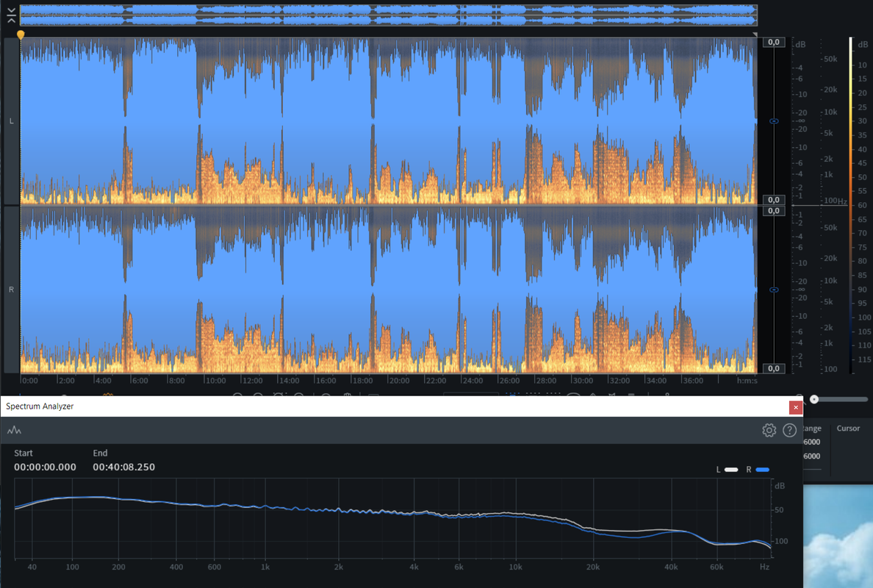Close the Spectrum Analyzer window
Image resolution: width=873 pixels, height=588 pixels.
point(796,408)
